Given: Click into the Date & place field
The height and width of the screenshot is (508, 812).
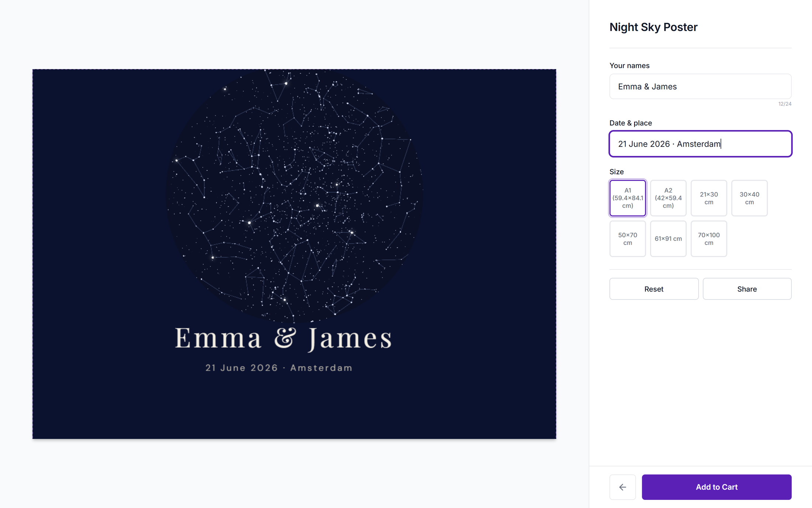Looking at the screenshot, I should click(x=700, y=144).
